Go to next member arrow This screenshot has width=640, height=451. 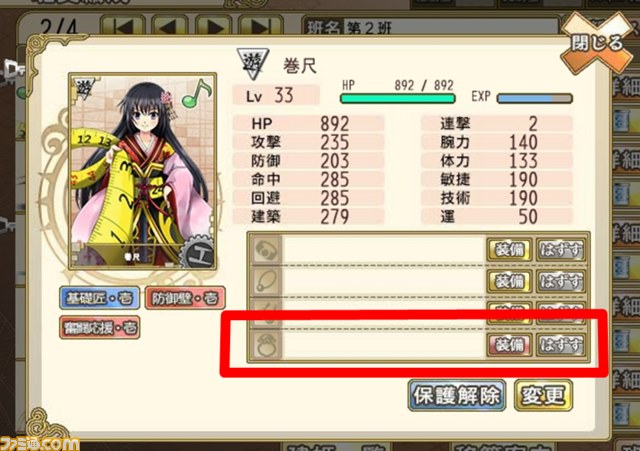point(213,26)
